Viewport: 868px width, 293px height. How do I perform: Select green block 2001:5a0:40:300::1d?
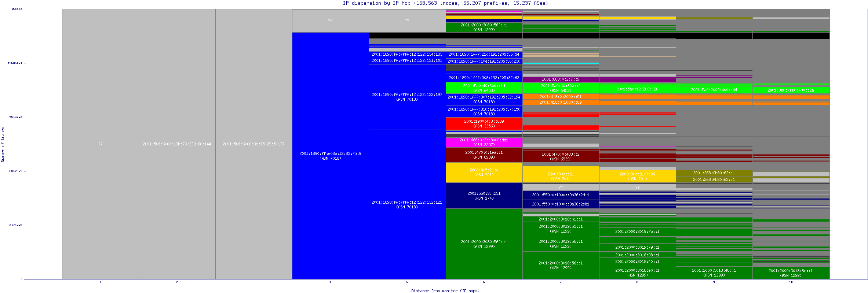pos(484,88)
